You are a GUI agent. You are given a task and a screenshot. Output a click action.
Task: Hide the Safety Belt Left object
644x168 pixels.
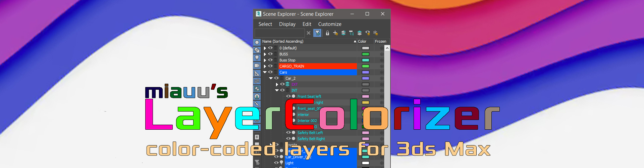tap(288, 133)
